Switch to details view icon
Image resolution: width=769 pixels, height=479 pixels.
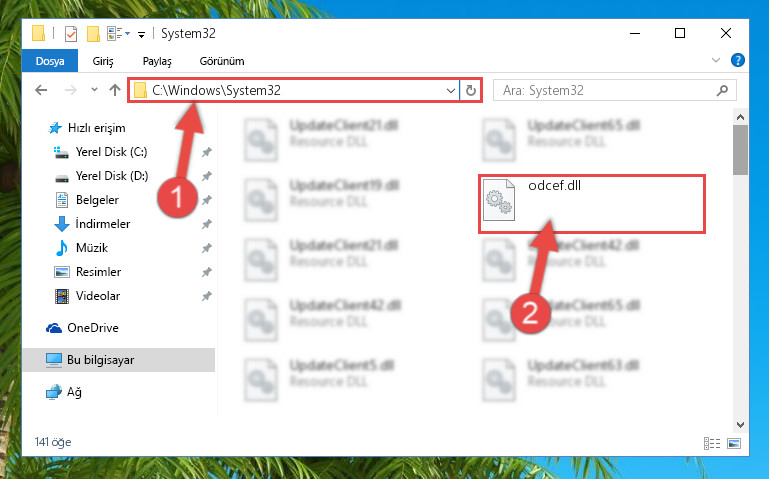712,443
